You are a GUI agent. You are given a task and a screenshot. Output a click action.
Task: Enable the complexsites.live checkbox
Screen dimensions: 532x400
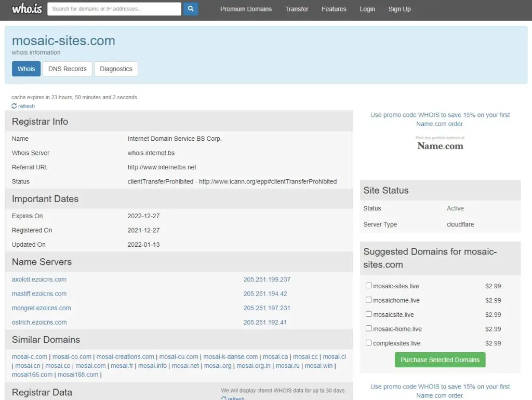point(368,342)
